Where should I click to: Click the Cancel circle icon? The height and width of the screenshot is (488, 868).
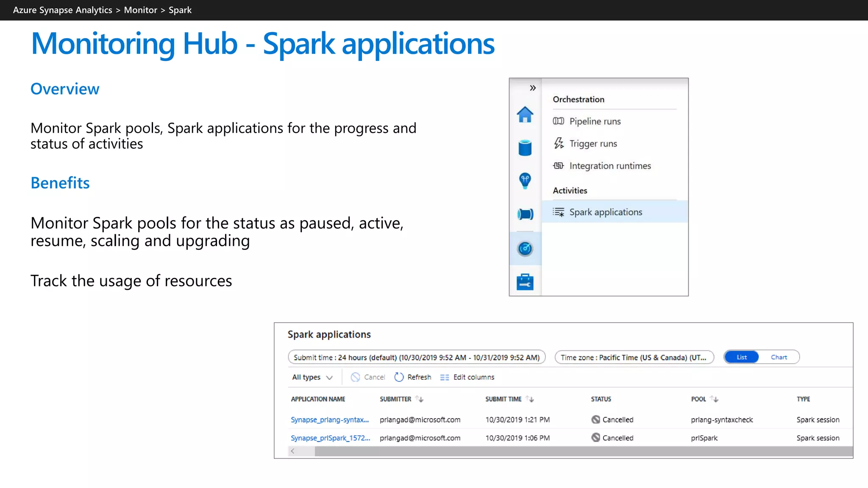coord(355,377)
